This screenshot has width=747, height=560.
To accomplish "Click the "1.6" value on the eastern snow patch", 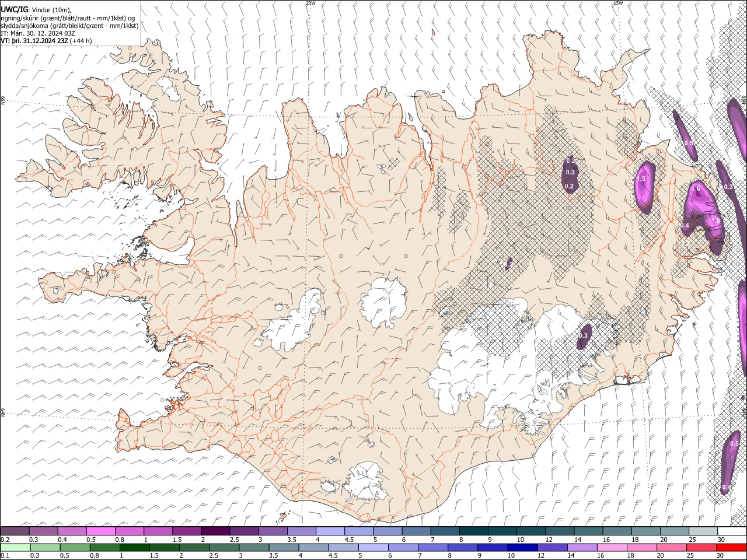I will click(696, 189).
